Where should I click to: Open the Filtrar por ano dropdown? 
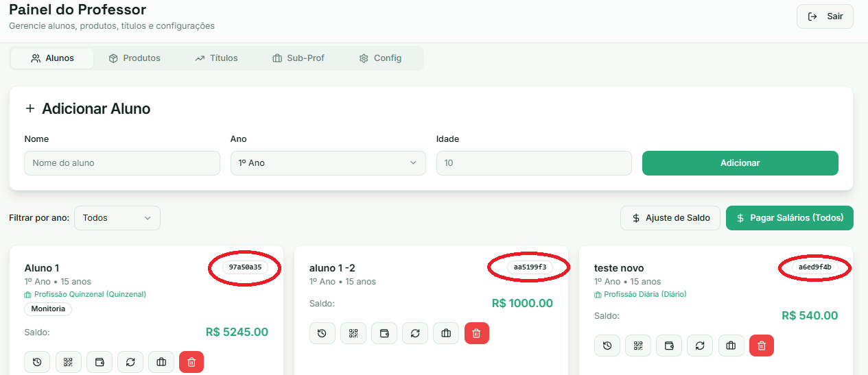pos(117,218)
